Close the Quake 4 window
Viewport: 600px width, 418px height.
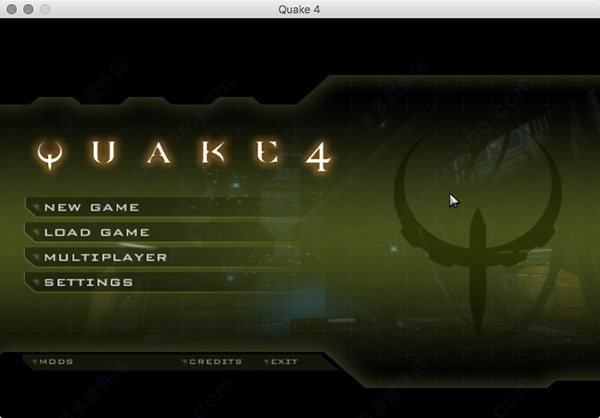[11, 9]
